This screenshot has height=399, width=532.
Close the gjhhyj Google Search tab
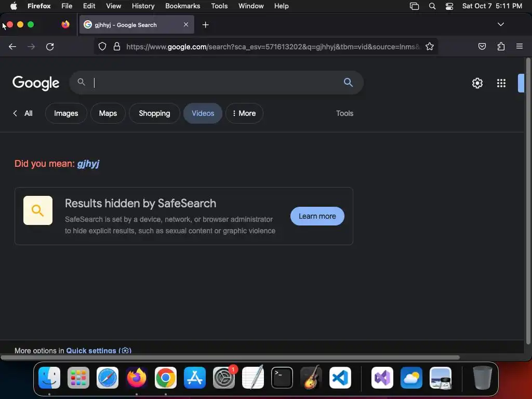[186, 24]
